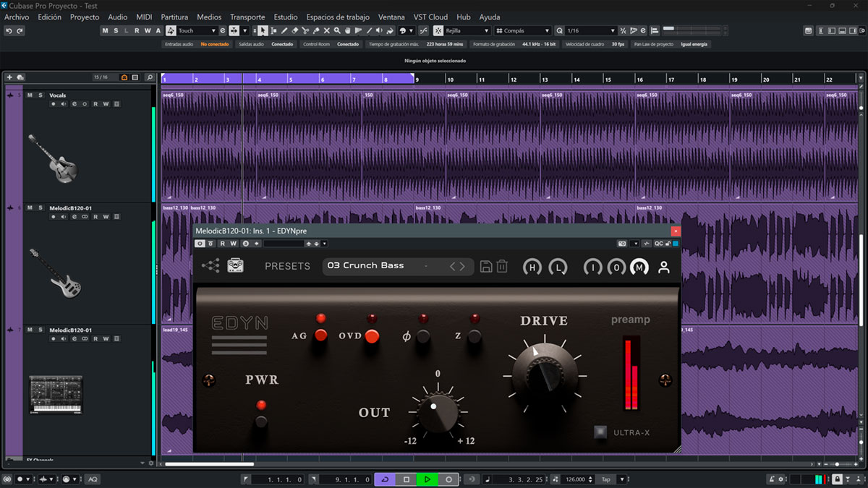
Task: Go to next EDYNpre preset
Action: click(x=463, y=266)
